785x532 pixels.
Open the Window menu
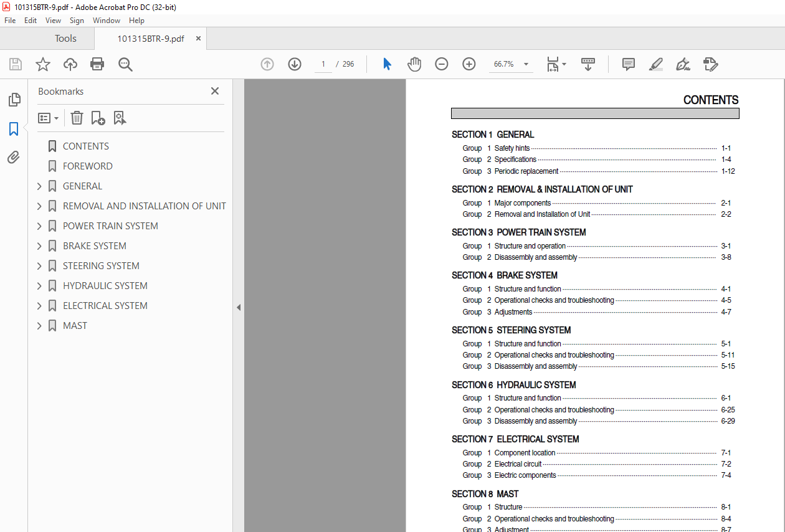(x=107, y=21)
